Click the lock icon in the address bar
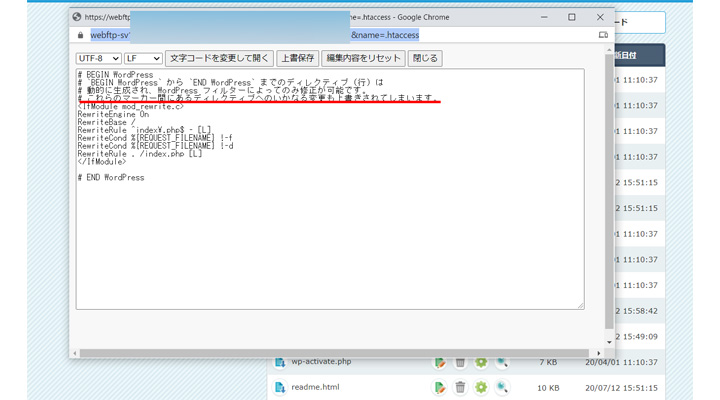 pos(80,35)
